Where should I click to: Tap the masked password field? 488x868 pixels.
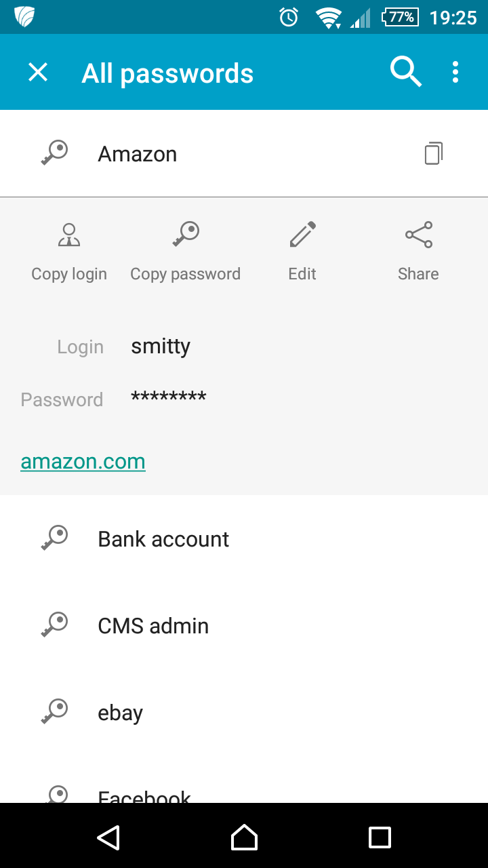point(169,398)
